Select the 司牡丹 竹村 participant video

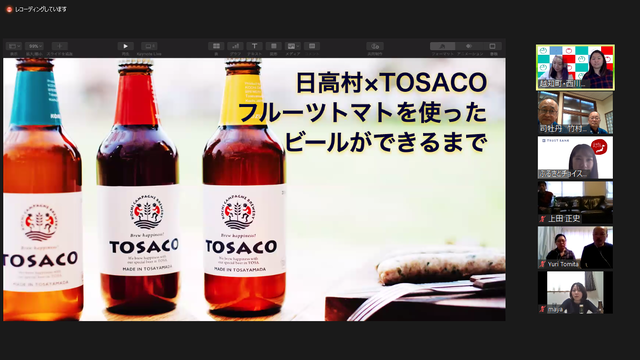[x=575, y=113]
